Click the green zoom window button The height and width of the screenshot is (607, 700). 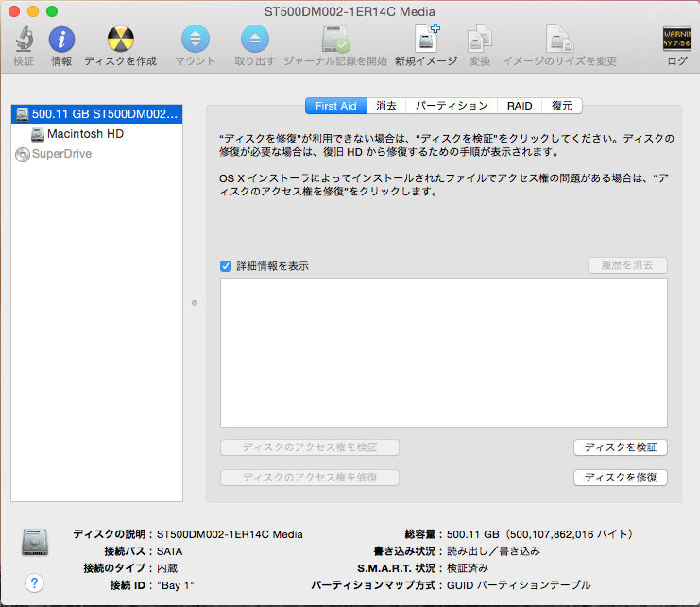click(x=52, y=11)
